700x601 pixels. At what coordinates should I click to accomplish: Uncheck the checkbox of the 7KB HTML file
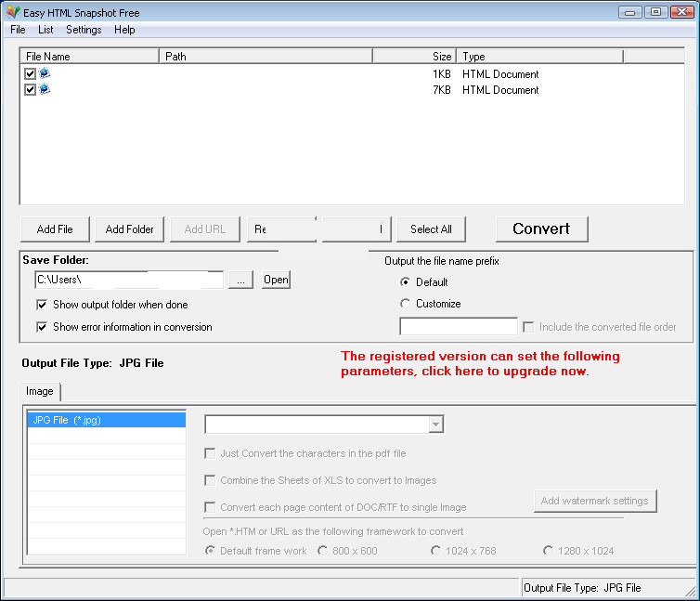(x=30, y=90)
